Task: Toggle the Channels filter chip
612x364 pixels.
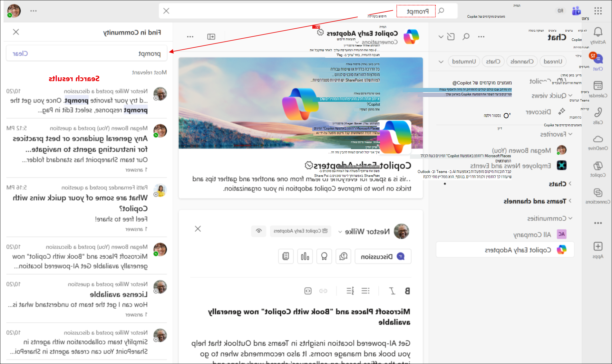Action: [522, 61]
